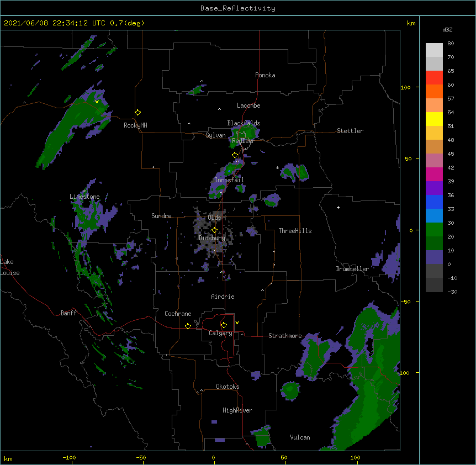Screen dimensions: 476x465
Task: Click the Sylvan city label
Action: tap(215, 135)
